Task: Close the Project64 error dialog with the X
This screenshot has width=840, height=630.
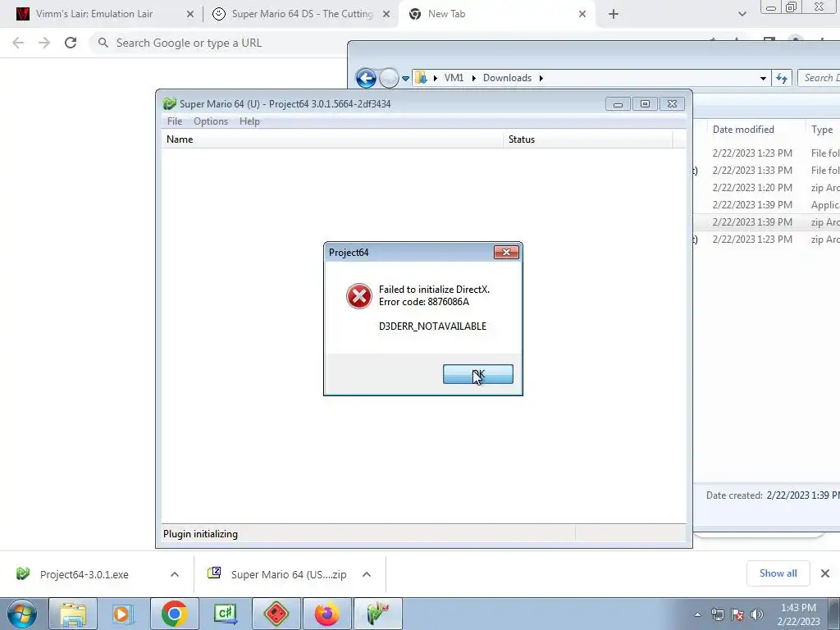Action: [x=506, y=252]
